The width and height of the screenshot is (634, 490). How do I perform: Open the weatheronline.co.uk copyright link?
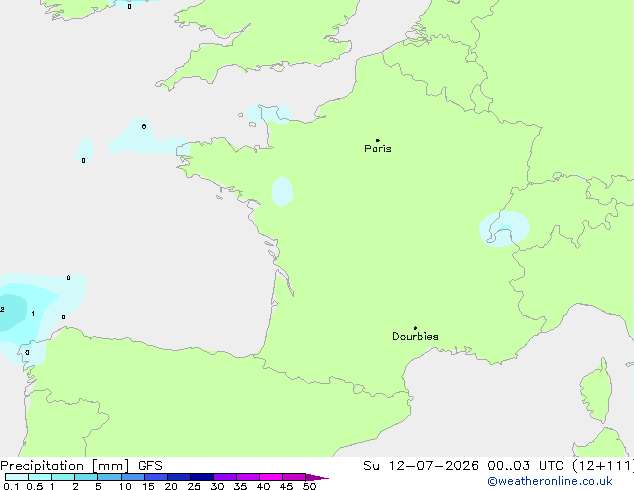pyautogui.click(x=550, y=481)
